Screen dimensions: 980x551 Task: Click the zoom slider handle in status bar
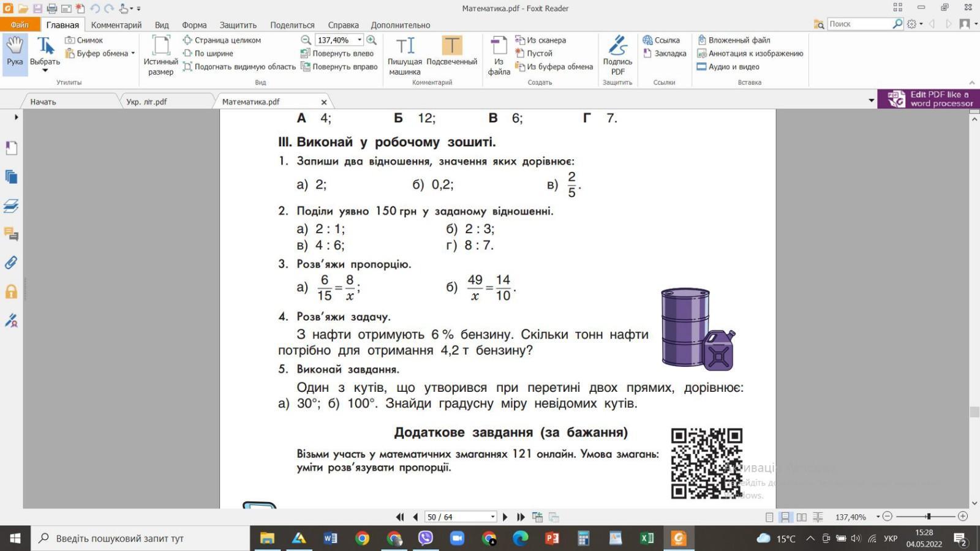click(929, 517)
